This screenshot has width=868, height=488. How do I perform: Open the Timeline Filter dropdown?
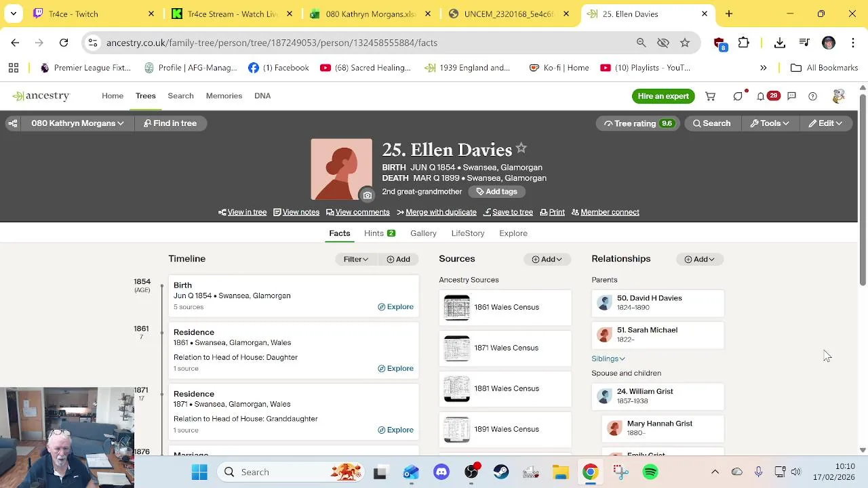click(x=356, y=260)
